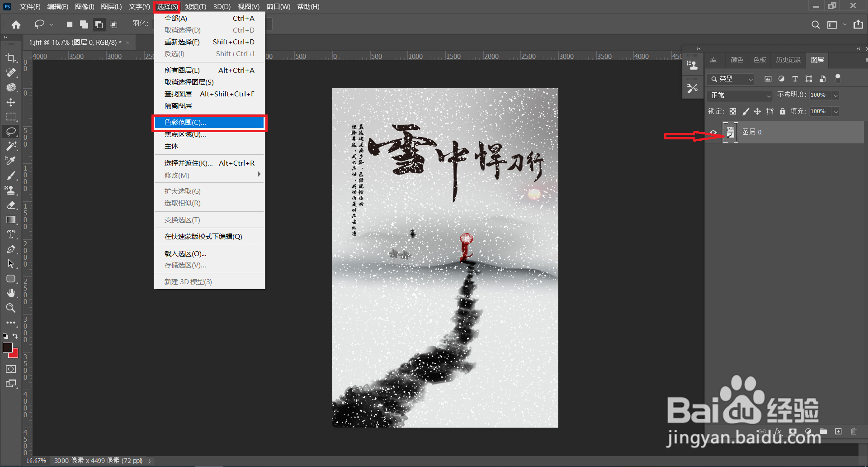Open the screen mode button in toolbox
The height and width of the screenshot is (467, 868).
(x=11, y=384)
